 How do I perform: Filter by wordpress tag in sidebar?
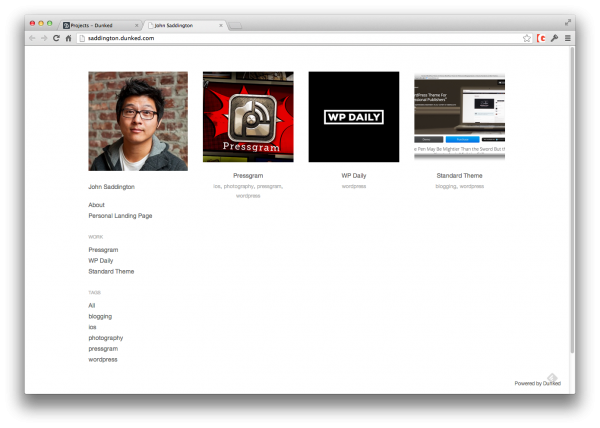pos(103,360)
